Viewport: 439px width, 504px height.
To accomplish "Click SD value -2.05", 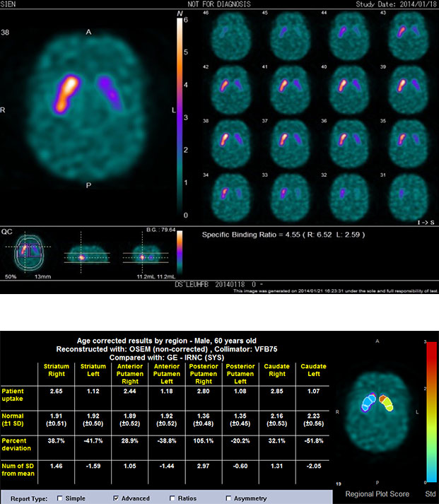I will (314, 466).
